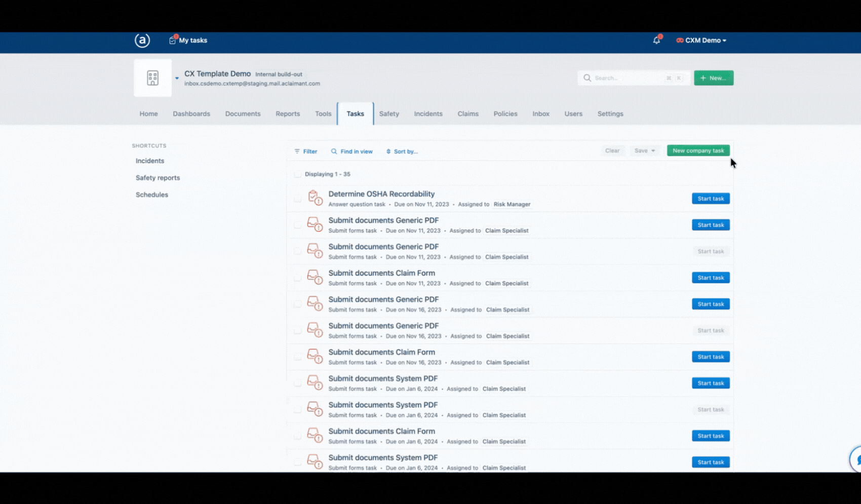Click New company task button

click(x=698, y=150)
